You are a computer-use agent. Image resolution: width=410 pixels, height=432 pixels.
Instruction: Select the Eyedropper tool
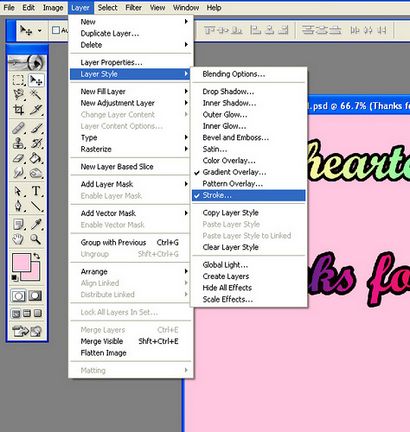36,224
